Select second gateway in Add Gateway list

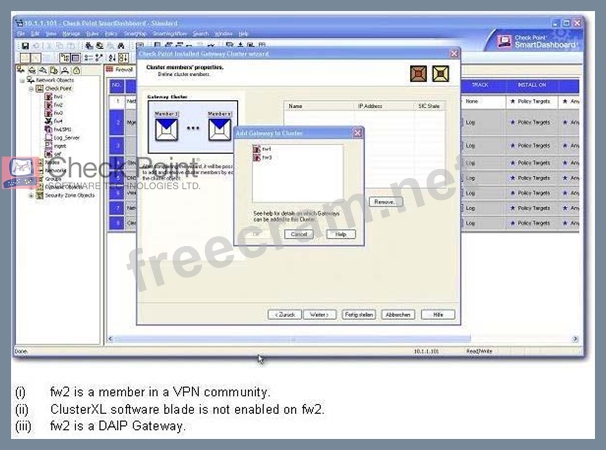[x=263, y=157]
